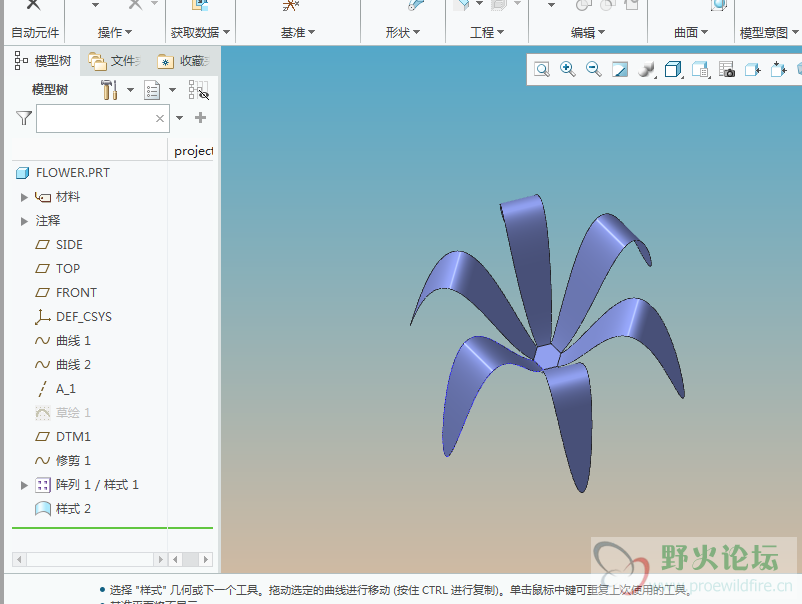Select 修剪 1 feature

pos(73,461)
